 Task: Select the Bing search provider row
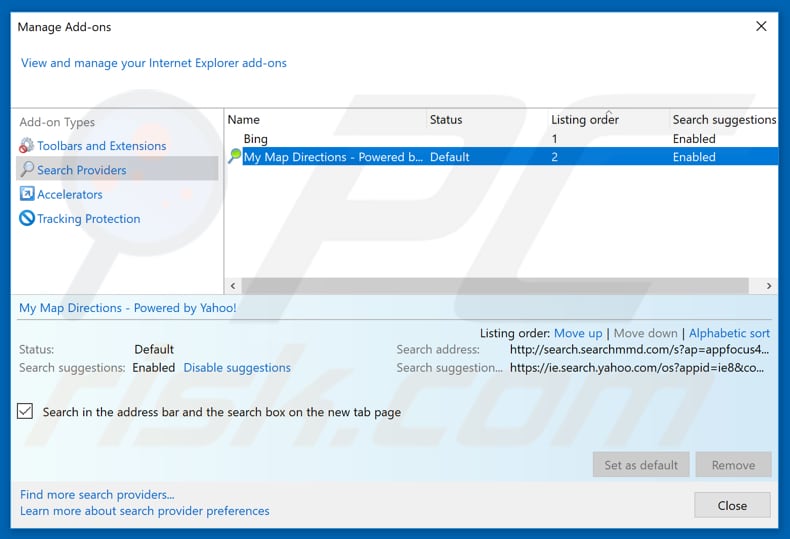(x=501, y=139)
